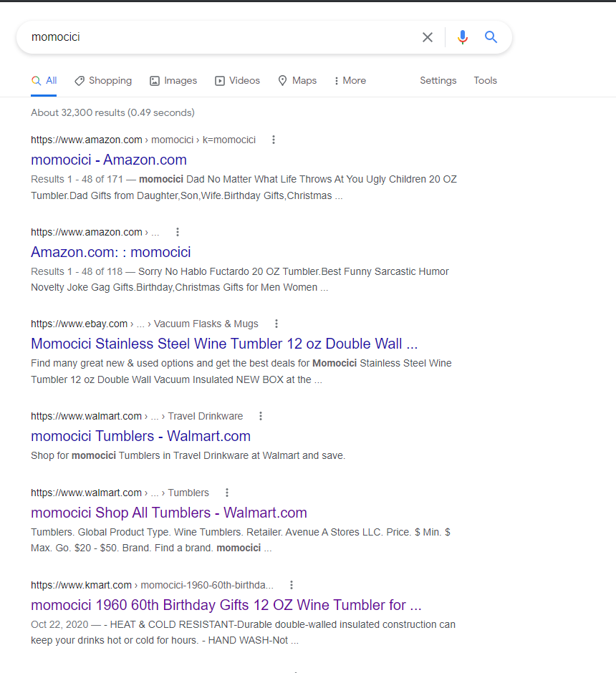Open three-dot menu for Walmart Tumblers result
This screenshot has height=673, width=616.
click(227, 493)
